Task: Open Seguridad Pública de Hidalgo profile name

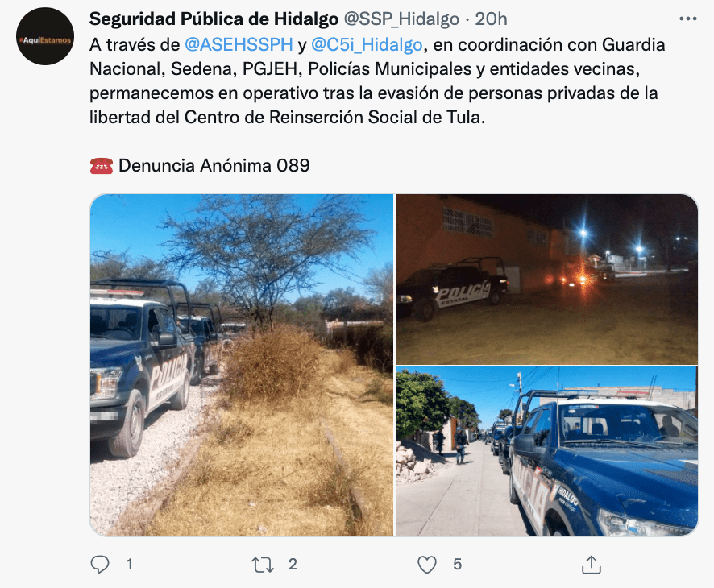Action: click(x=214, y=19)
